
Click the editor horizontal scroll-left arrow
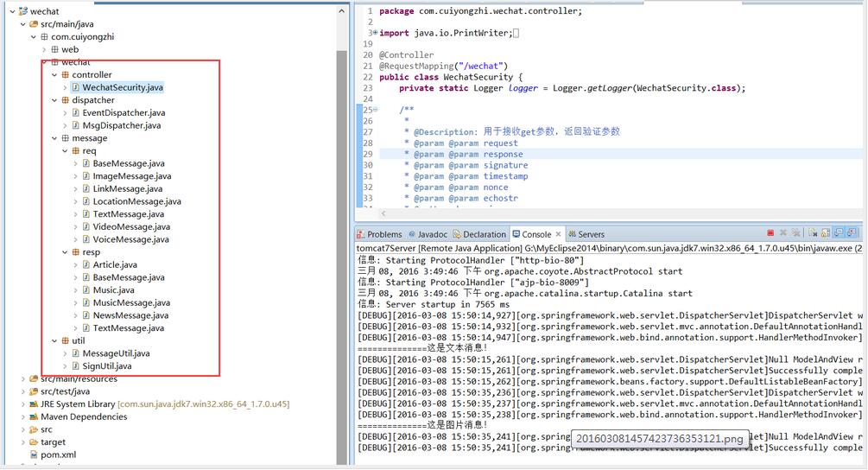coord(383,213)
